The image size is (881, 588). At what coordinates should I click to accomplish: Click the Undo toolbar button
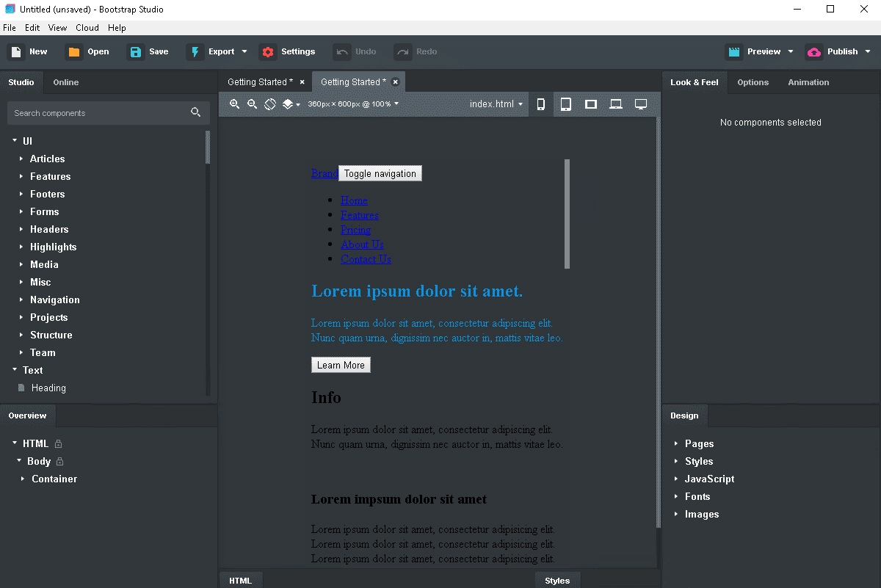pyautogui.click(x=355, y=51)
